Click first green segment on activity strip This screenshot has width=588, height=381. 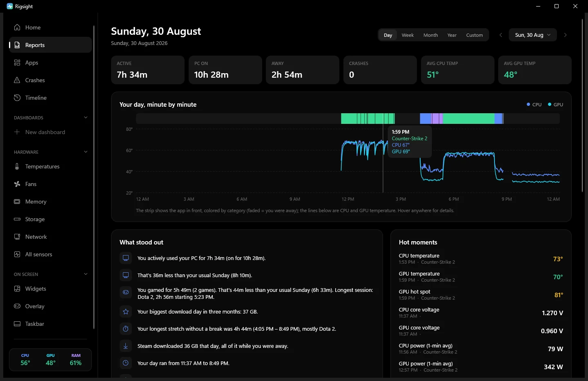pos(349,119)
